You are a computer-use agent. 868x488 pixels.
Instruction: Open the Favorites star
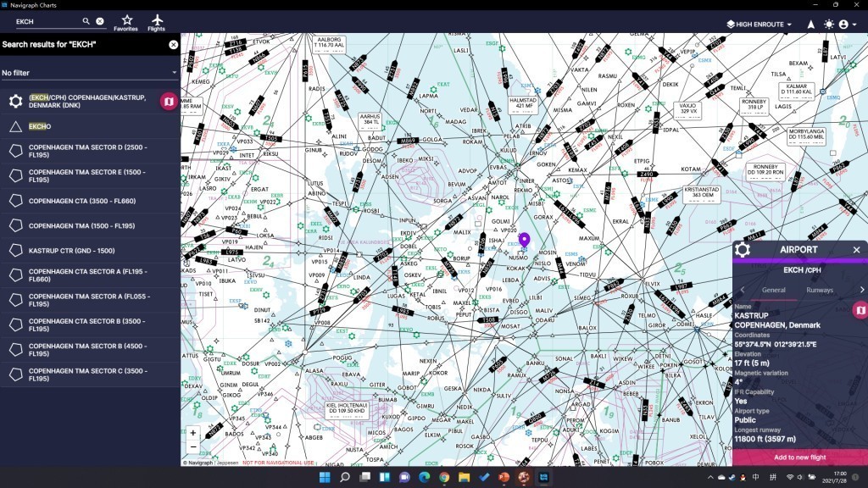click(x=126, y=23)
